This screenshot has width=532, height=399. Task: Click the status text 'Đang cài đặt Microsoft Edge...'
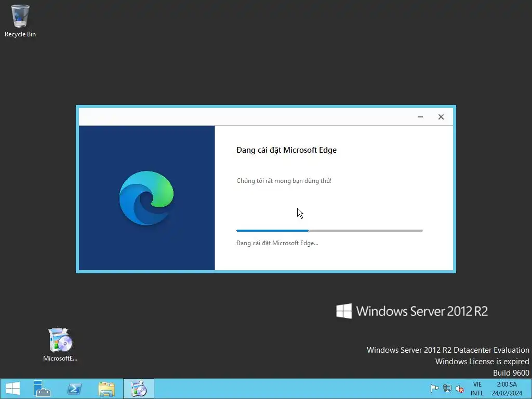277,243
